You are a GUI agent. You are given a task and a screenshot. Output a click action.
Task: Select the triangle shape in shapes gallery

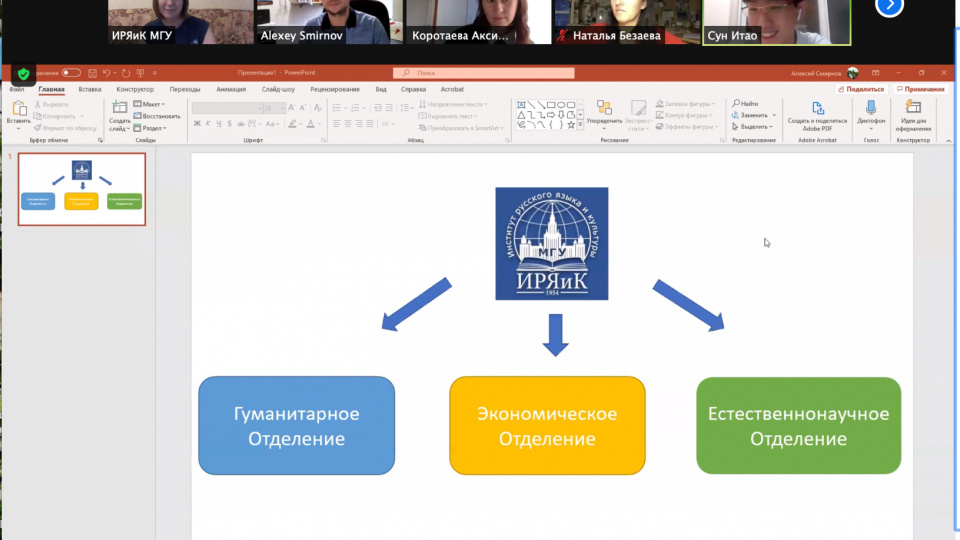(521, 114)
